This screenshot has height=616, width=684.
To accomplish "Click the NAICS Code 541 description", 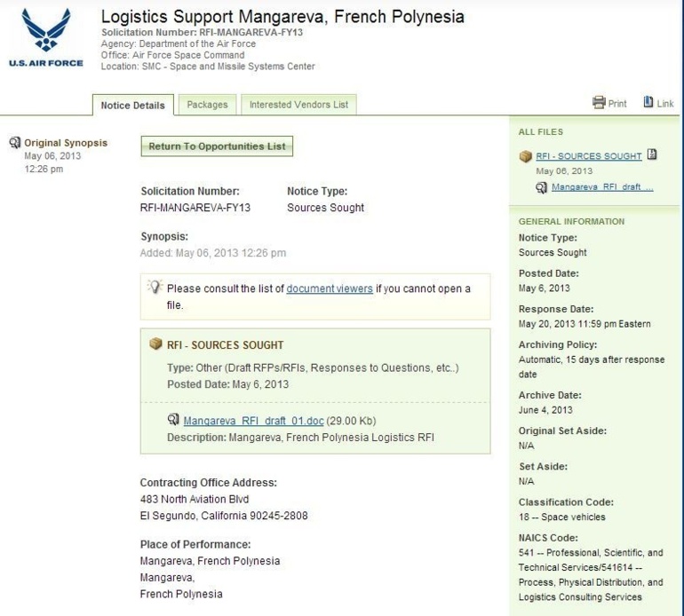I will tap(591, 574).
